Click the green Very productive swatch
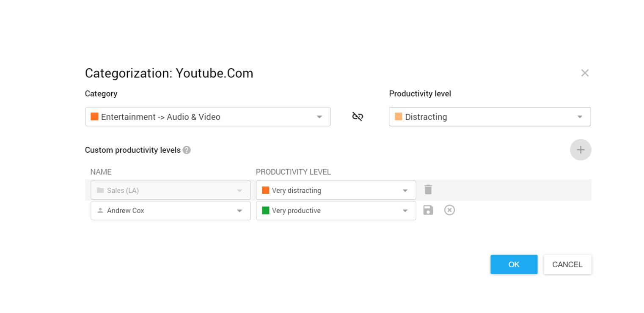This screenshot has height=313, width=644. pyautogui.click(x=266, y=210)
